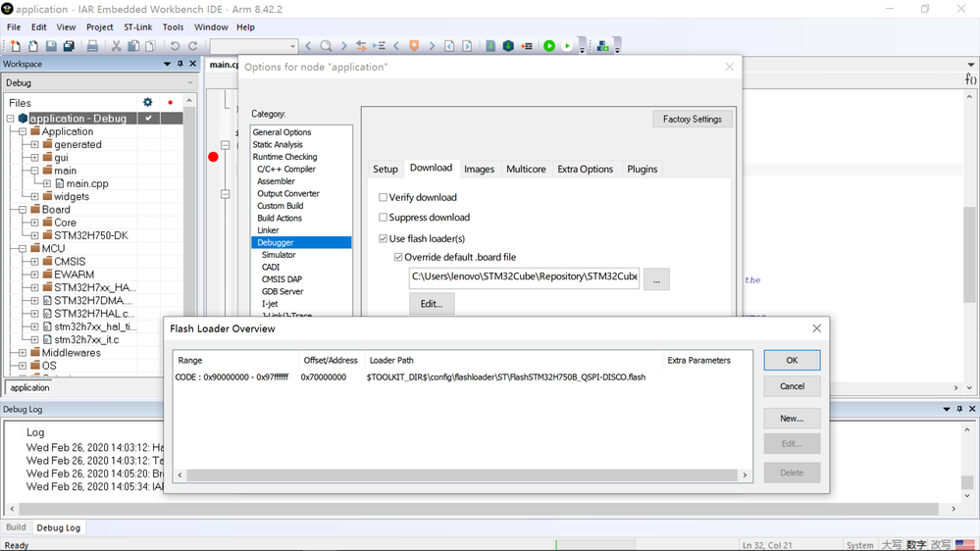Image resolution: width=980 pixels, height=551 pixels.
Task: Click the Copy toolbar icon
Action: pos(133,46)
